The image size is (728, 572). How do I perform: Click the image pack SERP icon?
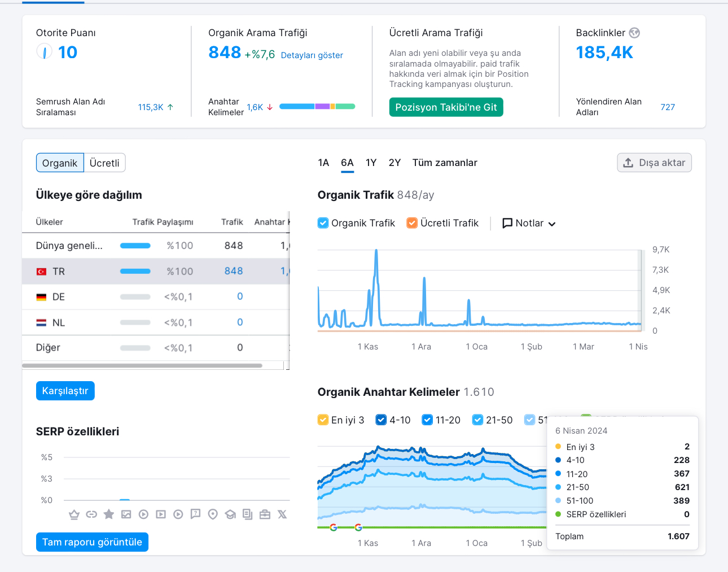126,514
